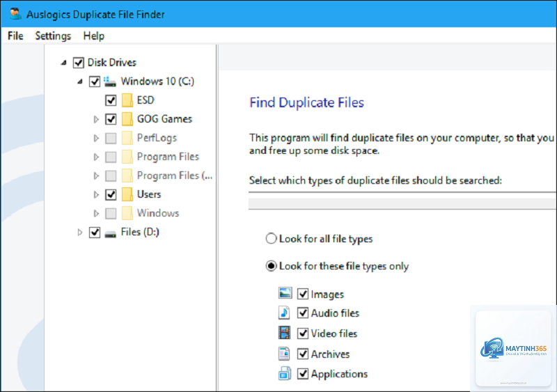Viewport: 557px width, 392px height.
Task: Uncheck the Video files type
Action: [303, 334]
